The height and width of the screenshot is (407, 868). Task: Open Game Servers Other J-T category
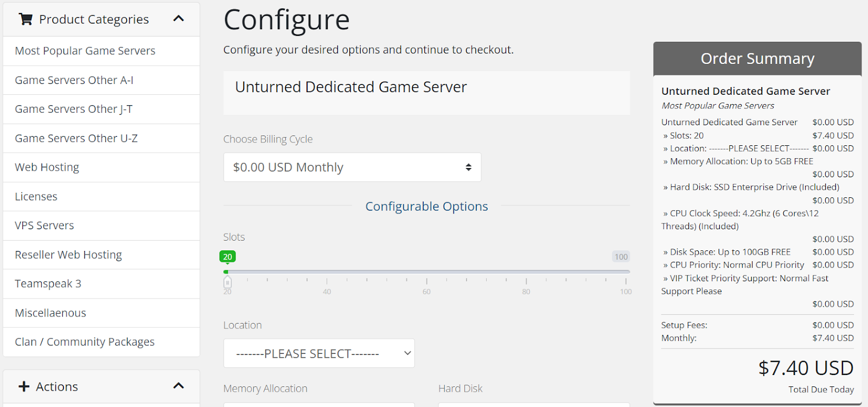[x=101, y=109]
